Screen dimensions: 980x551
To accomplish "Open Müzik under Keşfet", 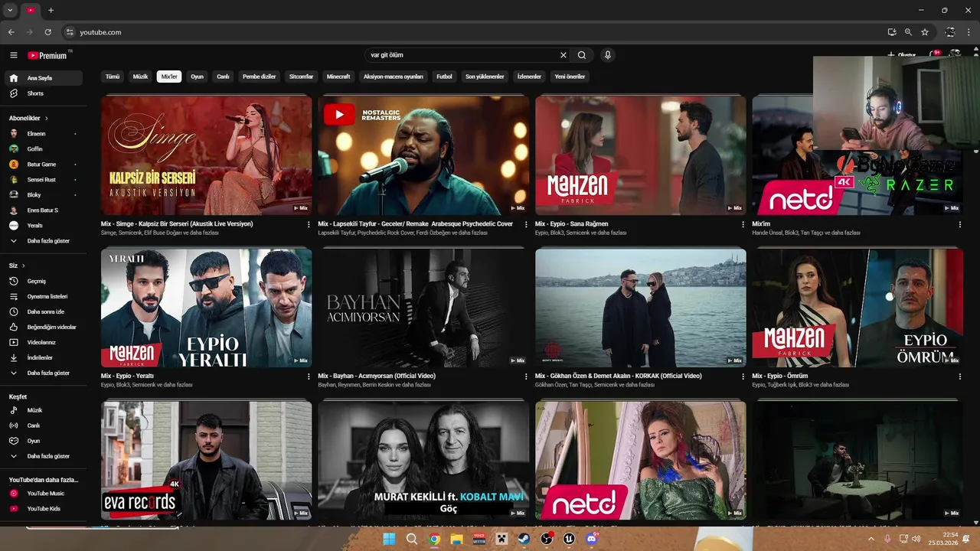I will (x=44, y=410).
